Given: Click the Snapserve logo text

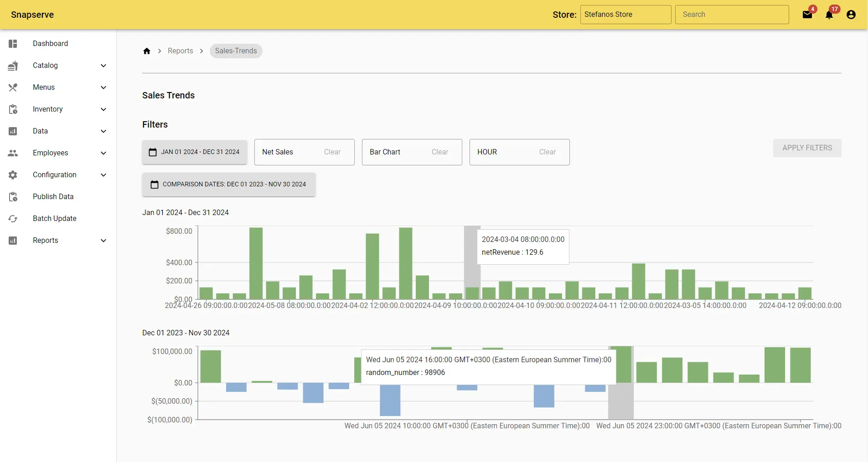Looking at the screenshot, I should pyautogui.click(x=32, y=15).
